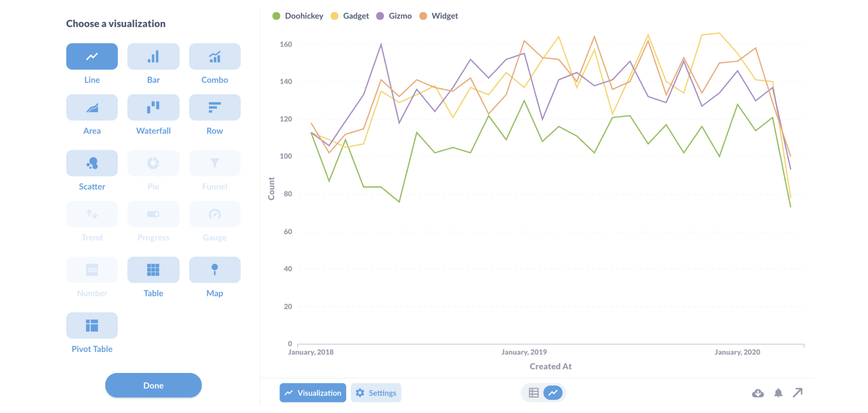The image size is (868, 413).
Task: Open alerts with the bell icon
Action: 778,393
